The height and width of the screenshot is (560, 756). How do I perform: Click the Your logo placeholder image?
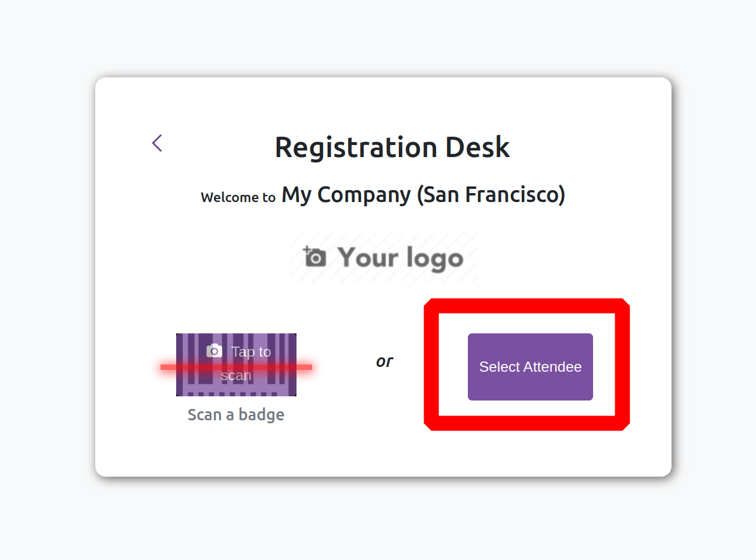(x=383, y=258)
